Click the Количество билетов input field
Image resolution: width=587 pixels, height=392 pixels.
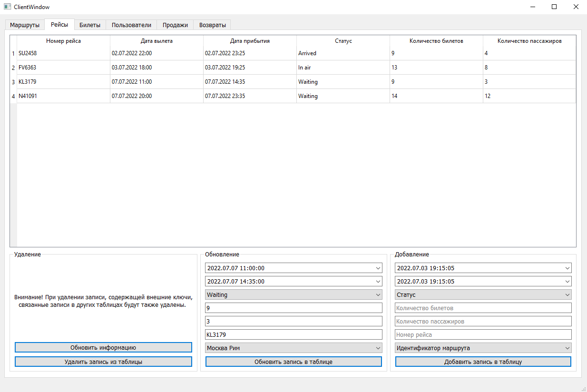[483, 308]
